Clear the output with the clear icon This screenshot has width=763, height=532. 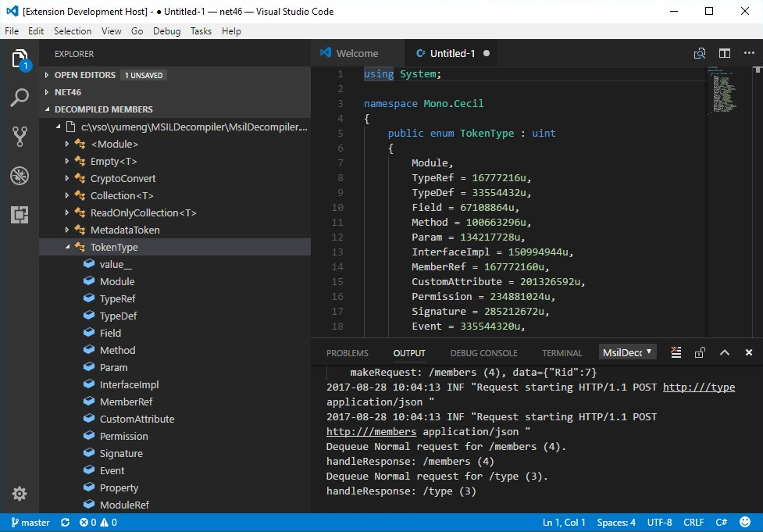click(676, 352)
